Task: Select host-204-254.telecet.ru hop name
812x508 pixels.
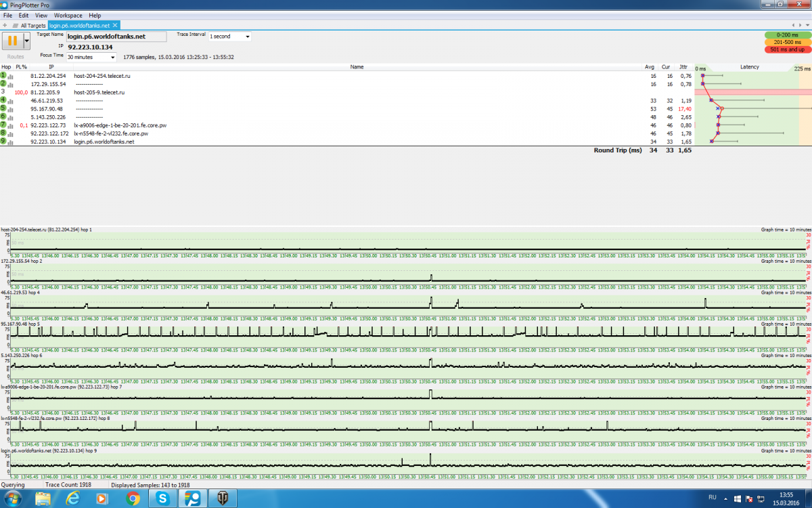Action: [x=101, y=76]
